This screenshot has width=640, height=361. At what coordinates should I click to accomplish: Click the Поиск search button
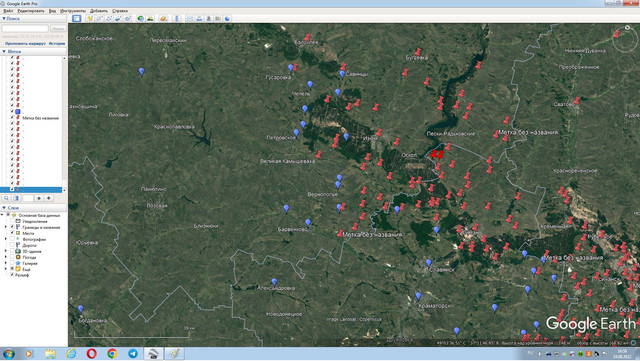pyautogui.click(x=58, y=29)
